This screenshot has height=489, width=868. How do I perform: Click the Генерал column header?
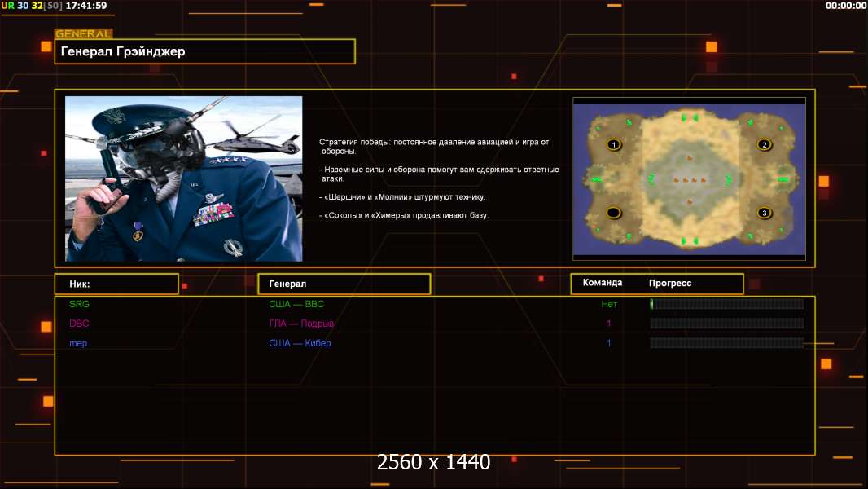pyautogui.click(x=344, y=284)
